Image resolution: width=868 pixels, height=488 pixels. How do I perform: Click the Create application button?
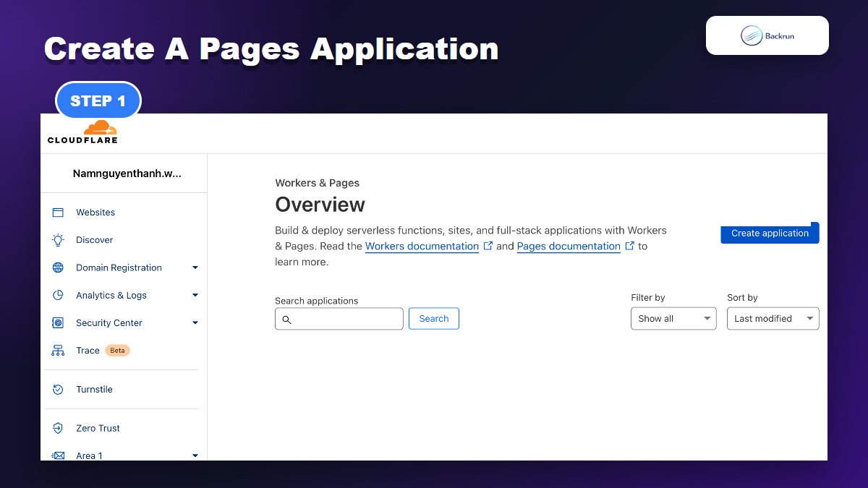[770, 234]
